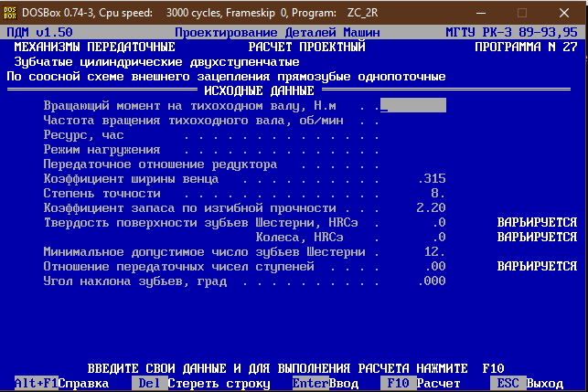Select the tooth angle value .000
The image size is (588, 392).
click(432, 281)
